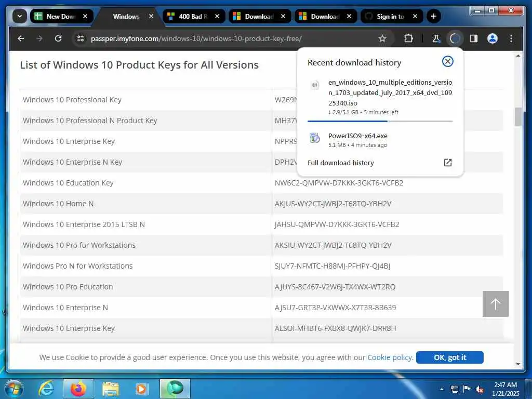The width and height of the screenshot is (532, 399).
Task: Select Windows 10 Education Key label
Action: click(68, 183)
